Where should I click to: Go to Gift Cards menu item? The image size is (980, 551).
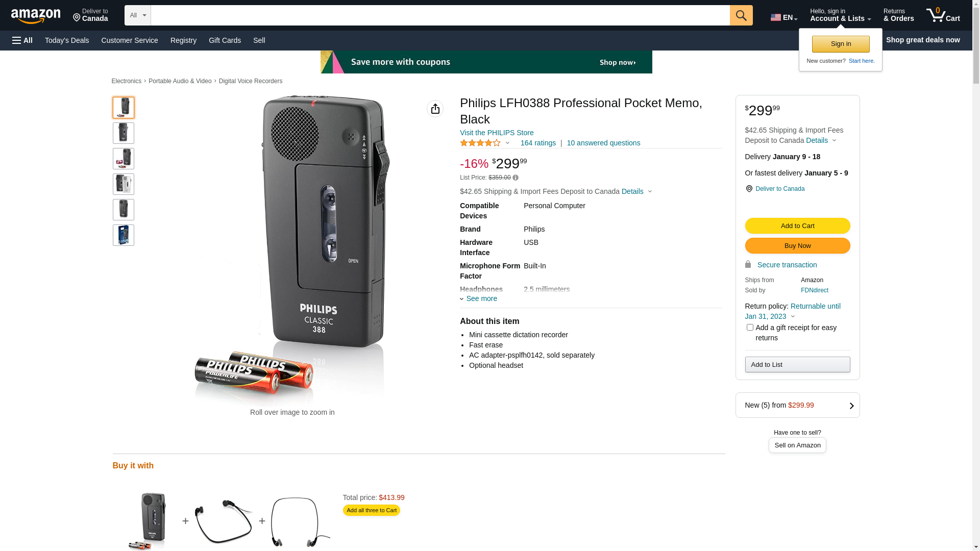click(x=225, y=40)
